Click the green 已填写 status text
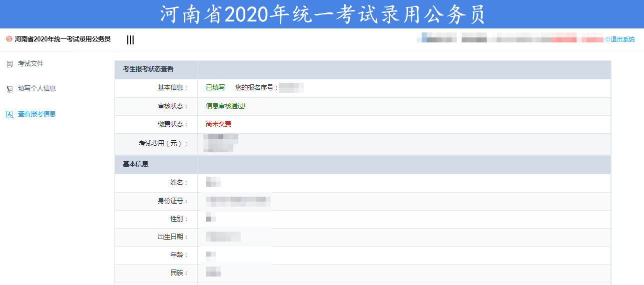 point(215,88)
